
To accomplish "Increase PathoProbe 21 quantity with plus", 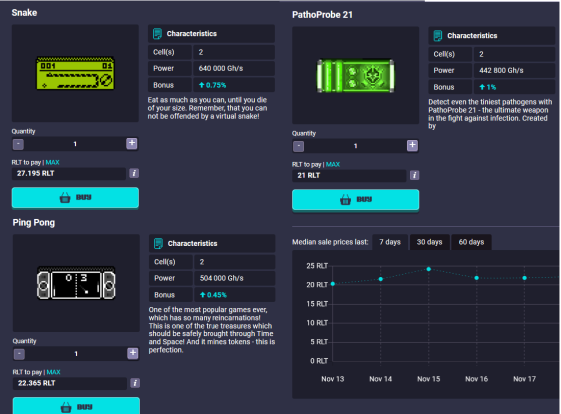I will click(x=412, y=145).
